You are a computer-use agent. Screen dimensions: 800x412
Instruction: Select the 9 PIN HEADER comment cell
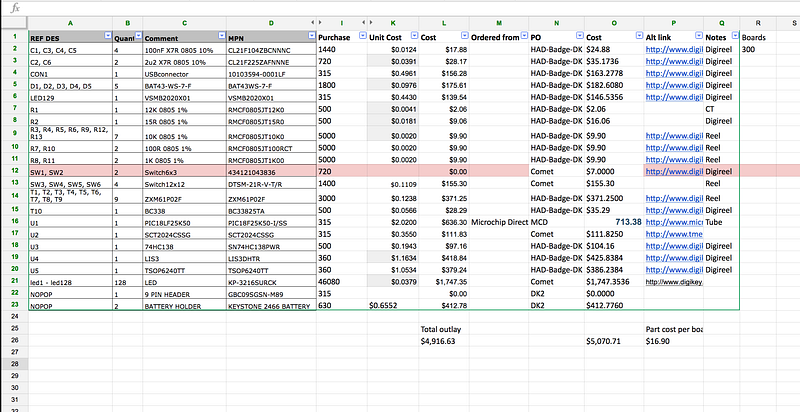coord(185,294)
